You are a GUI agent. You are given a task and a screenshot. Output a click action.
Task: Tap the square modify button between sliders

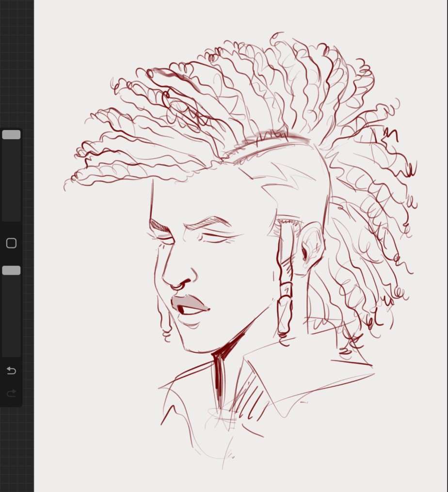click(x=11, y=243)
